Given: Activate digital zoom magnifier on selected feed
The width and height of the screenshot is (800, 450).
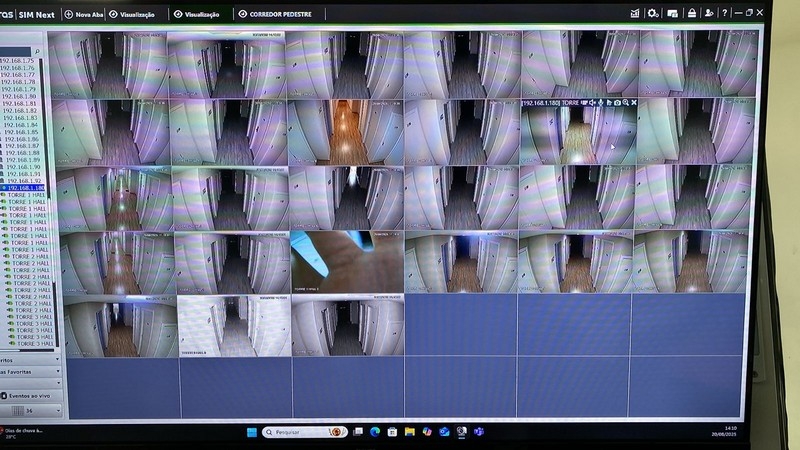Looking at the screenshot, I should (x=625, y=103).
